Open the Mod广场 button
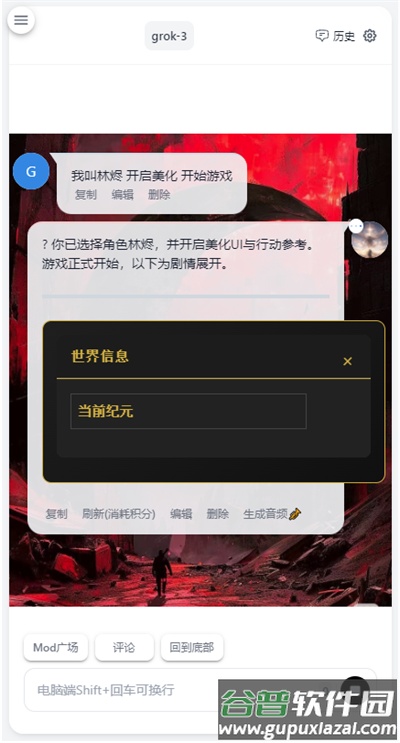 click(x=55, y=647)
